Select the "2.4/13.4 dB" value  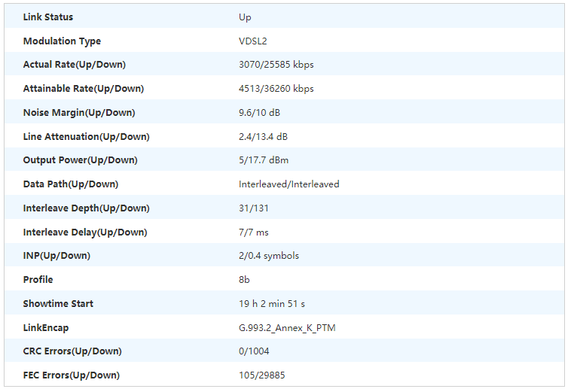263,137
